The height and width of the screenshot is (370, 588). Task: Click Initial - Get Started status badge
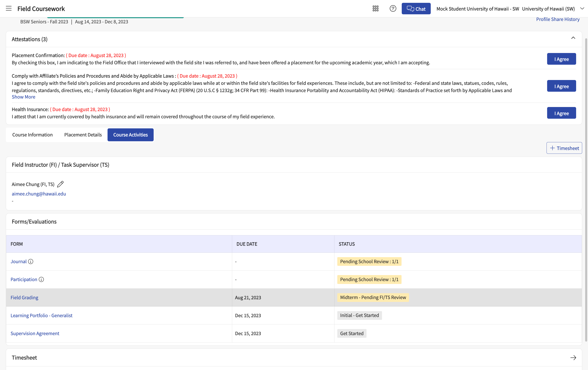(x=359, y=315)
